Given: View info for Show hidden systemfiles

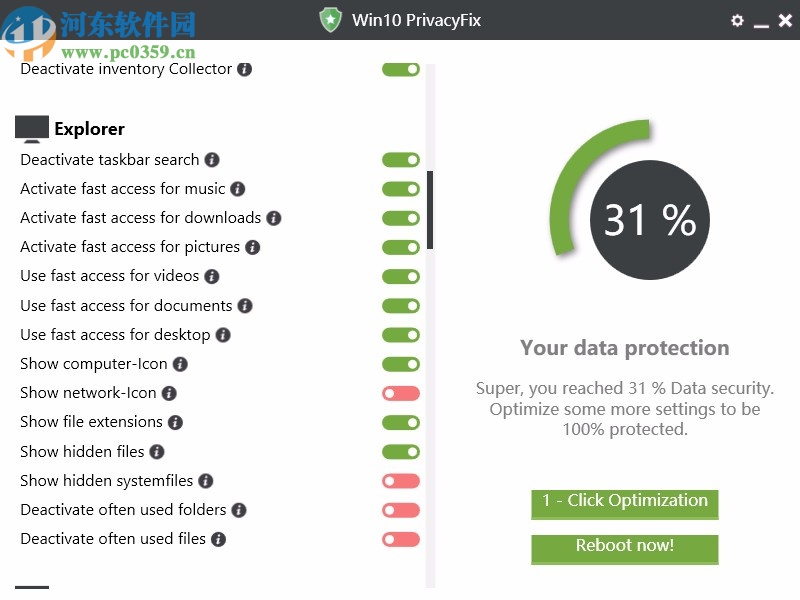Looking at the screenshot, I should pos(205,481).
